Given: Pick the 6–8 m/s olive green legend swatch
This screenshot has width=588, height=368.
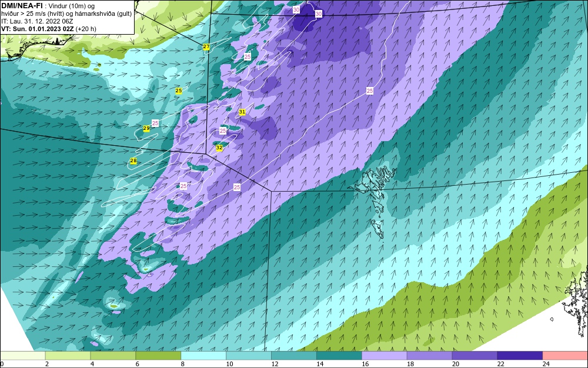Looking at the screenshot, I should pos(158,356).
